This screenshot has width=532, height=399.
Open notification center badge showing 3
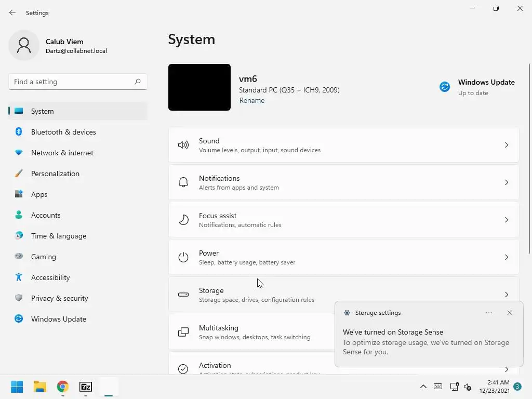click(x=517, y=387)
